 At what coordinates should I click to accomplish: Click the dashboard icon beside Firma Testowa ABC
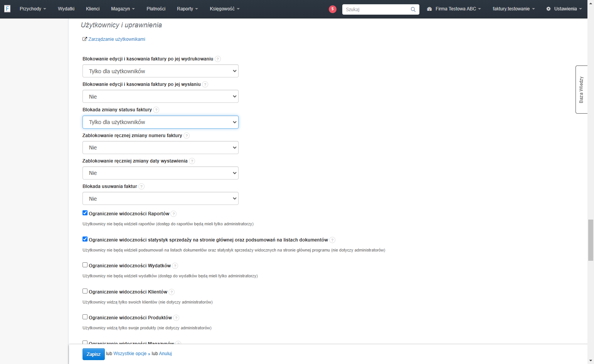(429, 9)
